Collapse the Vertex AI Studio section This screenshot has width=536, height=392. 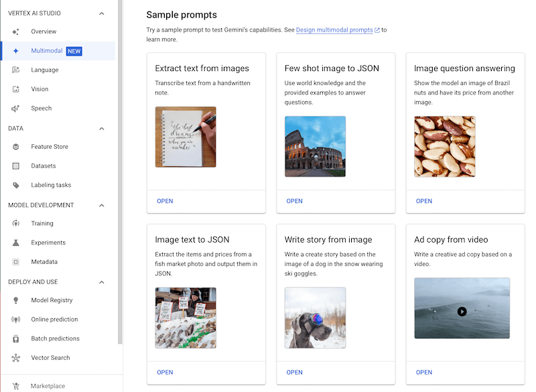(x=102, y=13)
